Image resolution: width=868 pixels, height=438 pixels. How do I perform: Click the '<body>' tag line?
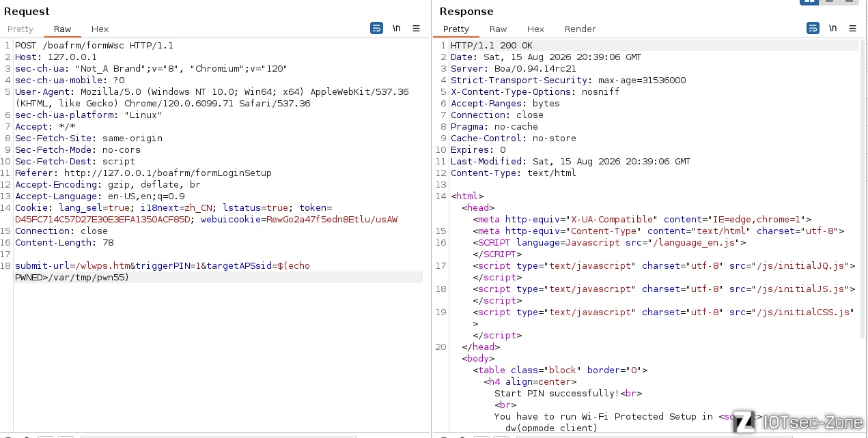(x=478, y=359)
